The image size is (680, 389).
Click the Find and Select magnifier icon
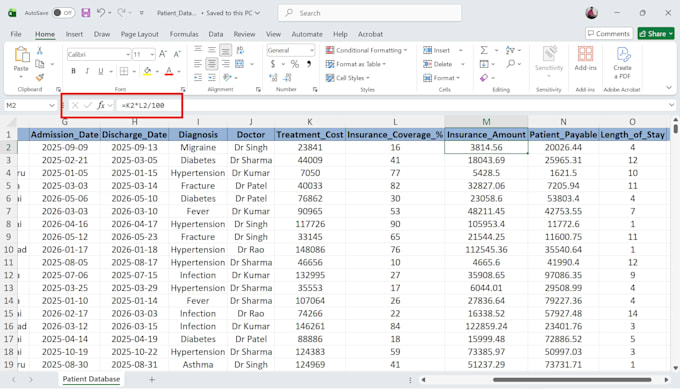pos(510,64)
